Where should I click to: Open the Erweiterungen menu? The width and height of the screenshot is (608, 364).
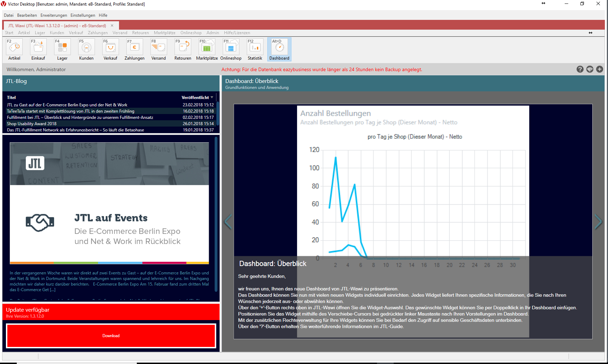[x=53, y=15]
